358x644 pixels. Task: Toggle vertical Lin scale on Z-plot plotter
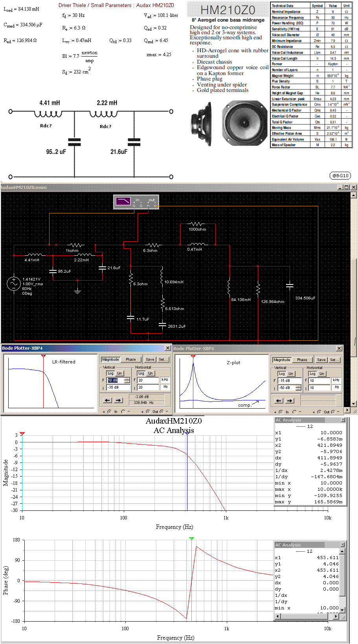(x=291, y=374)
